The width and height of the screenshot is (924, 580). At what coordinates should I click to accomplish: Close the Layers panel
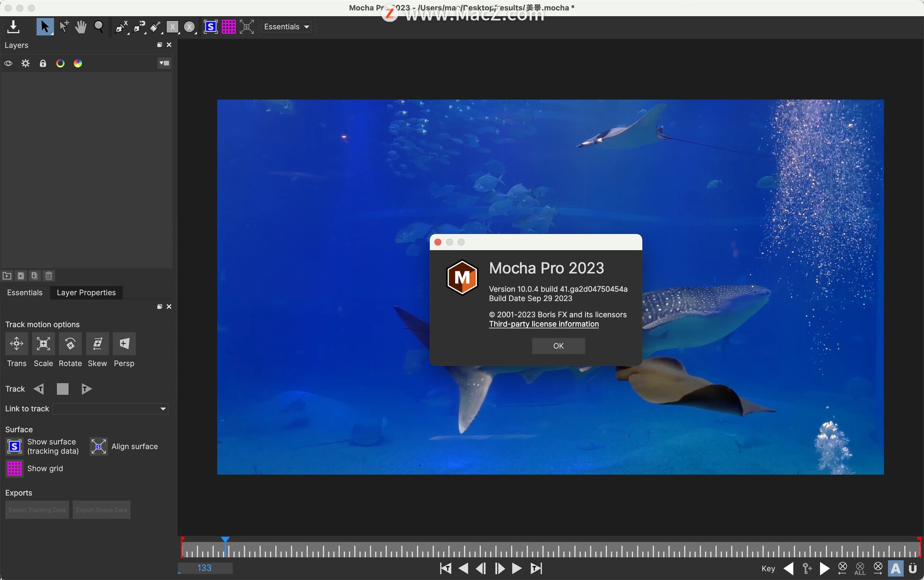pos(169,45)
